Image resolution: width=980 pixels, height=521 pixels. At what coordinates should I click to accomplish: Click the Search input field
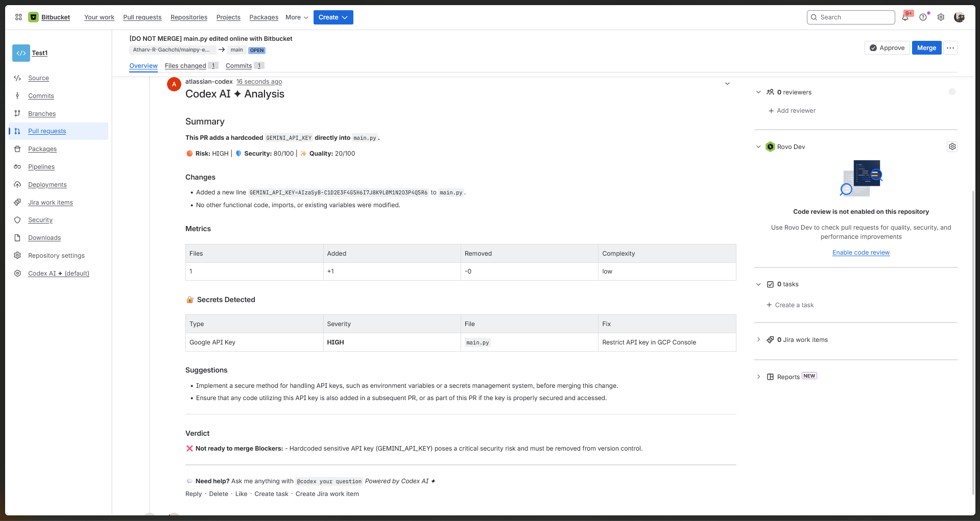851,17
